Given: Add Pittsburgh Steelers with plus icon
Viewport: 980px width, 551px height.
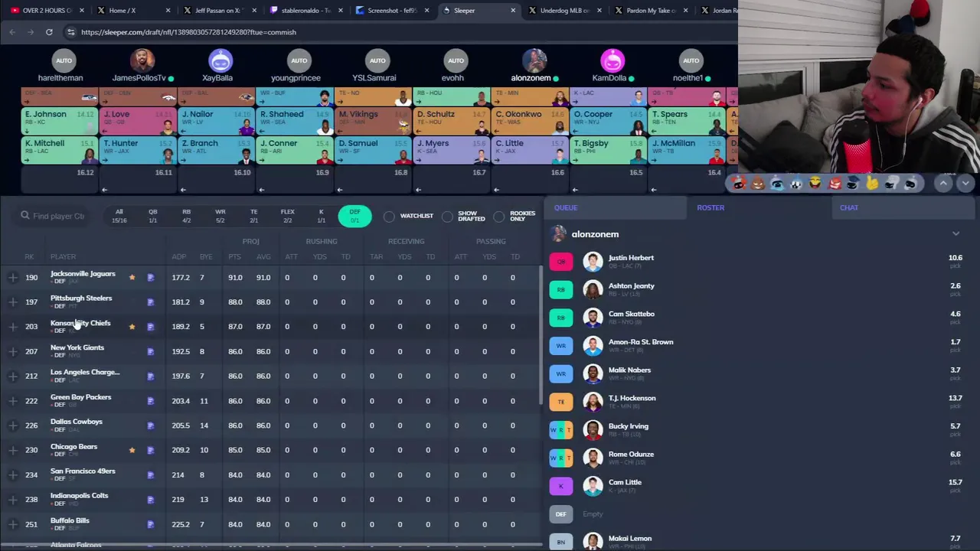Looking at the screenshot, I should point(13,302).
